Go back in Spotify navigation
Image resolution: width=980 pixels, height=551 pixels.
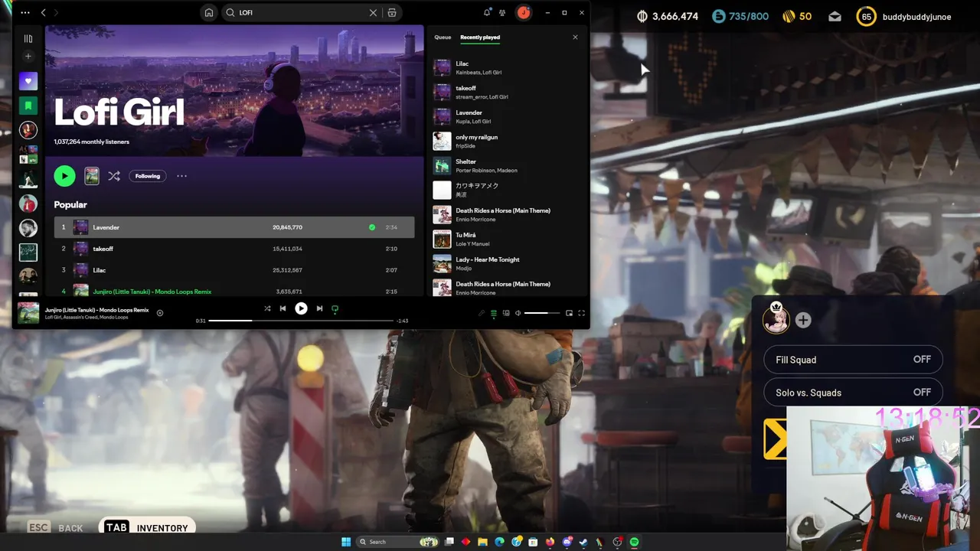click(x=43, y=13)
